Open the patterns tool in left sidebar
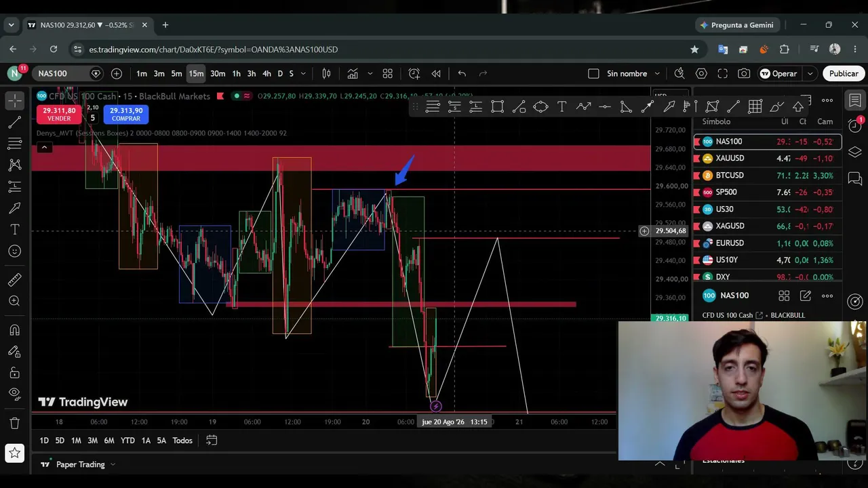The image size is (868, 488). coord(14,165)
